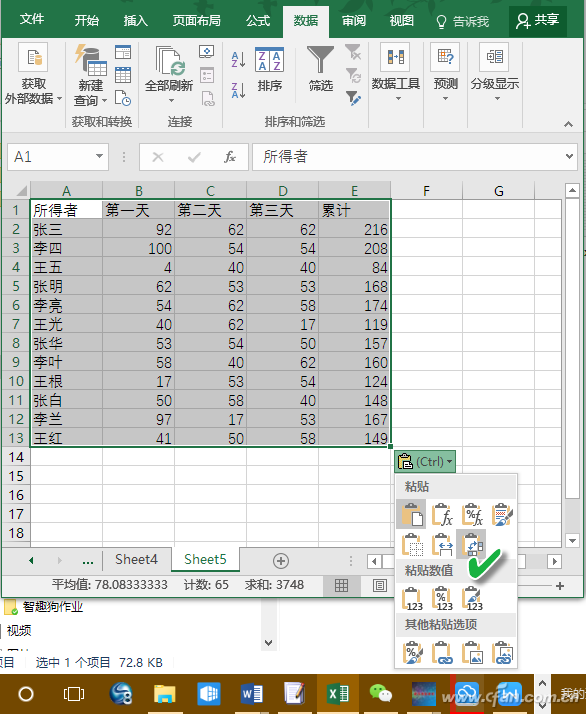Image resolution: width=586 pixels, height=714 pixels.
Task: Choose Paste Link option
Action: 442,653
